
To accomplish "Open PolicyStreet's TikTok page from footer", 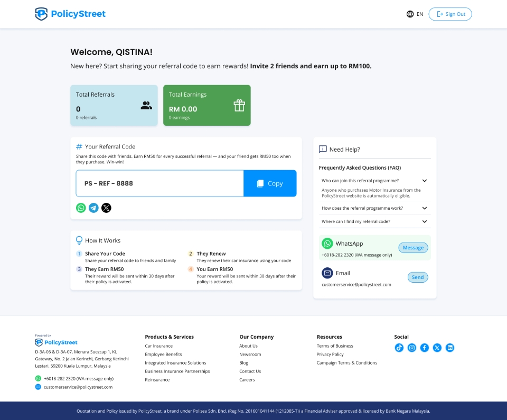I will tap(399, 348).
